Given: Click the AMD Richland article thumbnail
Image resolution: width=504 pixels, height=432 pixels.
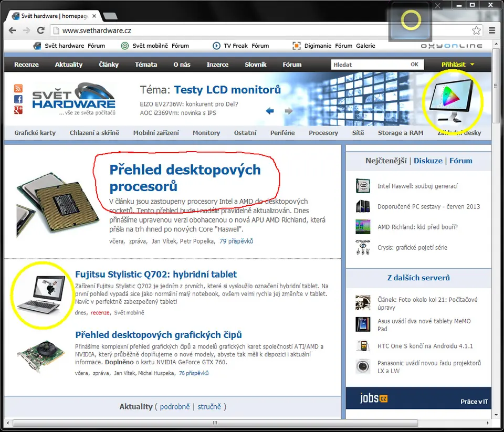Looking at the screenshot, I should point(363,227).
